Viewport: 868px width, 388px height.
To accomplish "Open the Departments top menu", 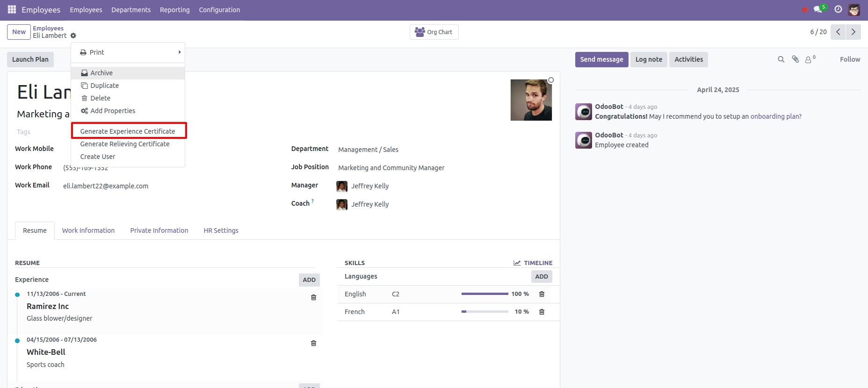I will click(131, 10).
